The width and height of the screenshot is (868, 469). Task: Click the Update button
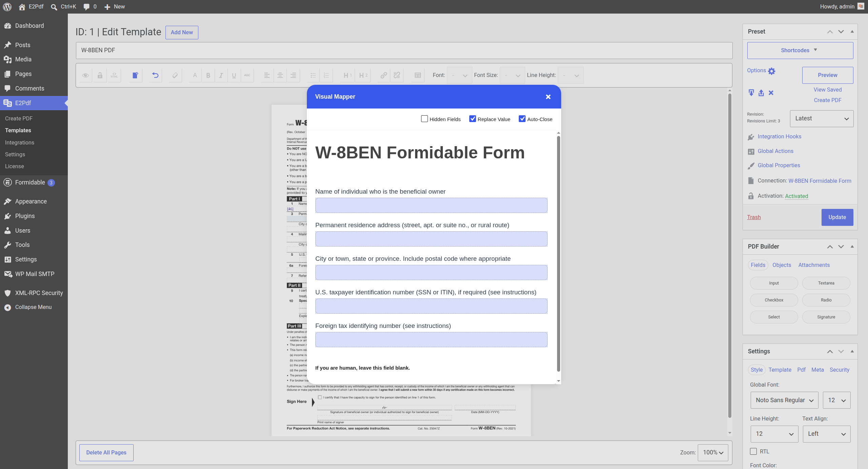[x=837, y=217]
